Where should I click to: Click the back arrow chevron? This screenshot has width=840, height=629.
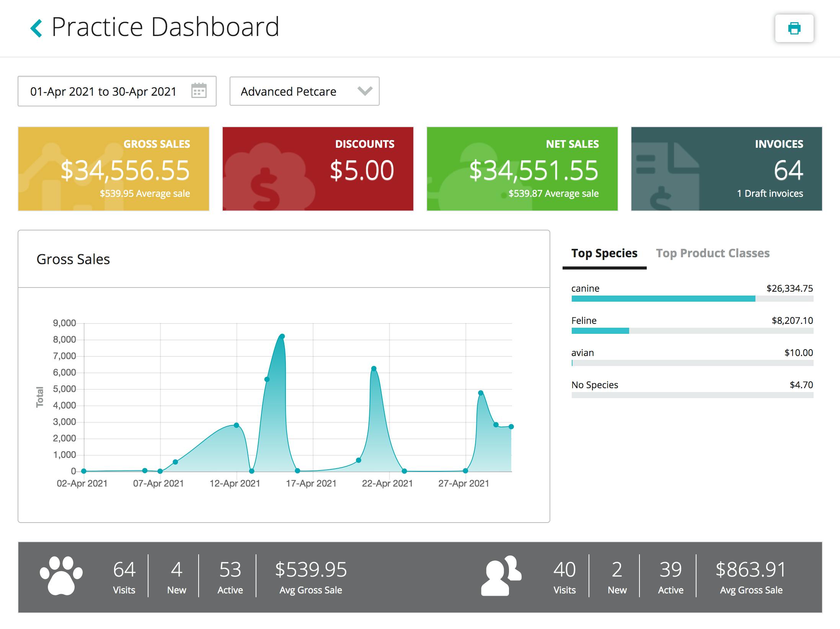click(x=36, y=28)
